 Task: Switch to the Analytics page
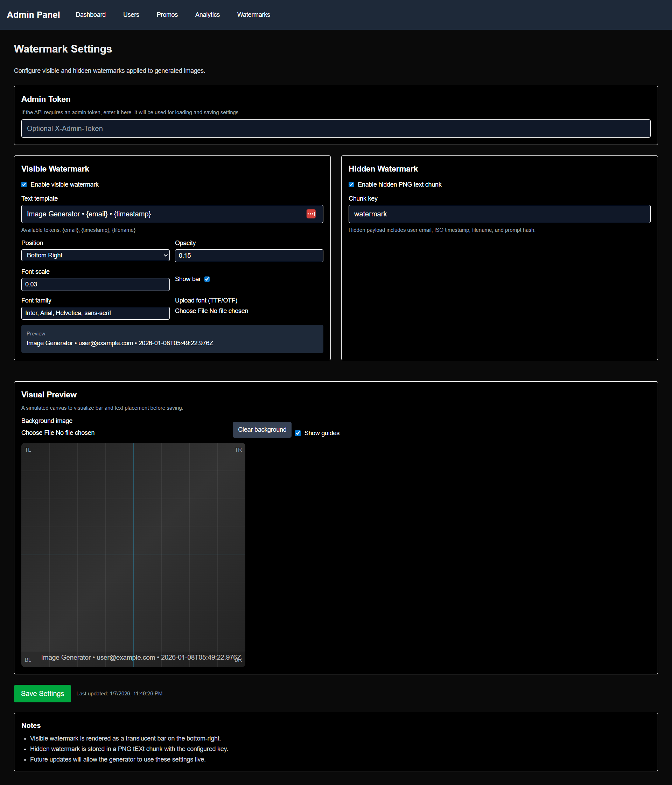[x=207, y=15]
